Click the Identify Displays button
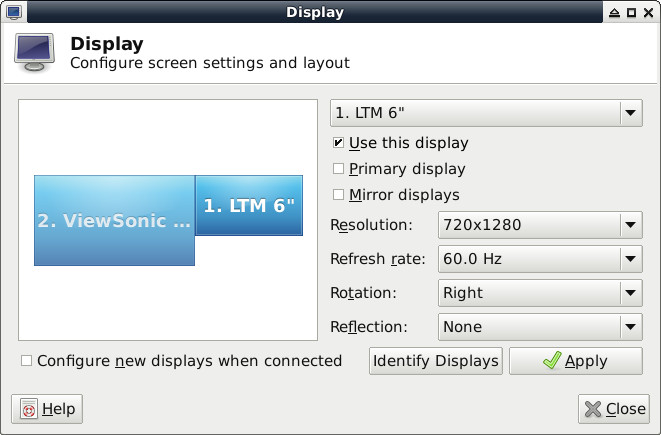661x435 pixels. tap(436, 361)
